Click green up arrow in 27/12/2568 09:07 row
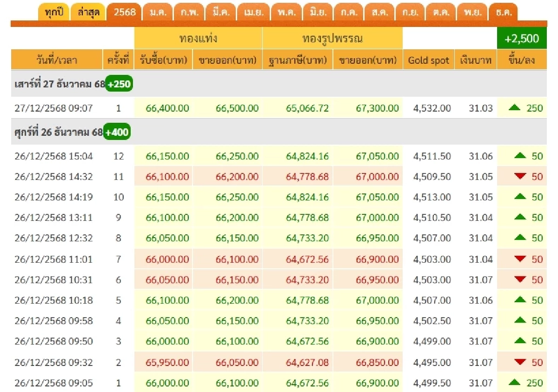This screenshot has width=558, height=392. click(x=514, y=108)
